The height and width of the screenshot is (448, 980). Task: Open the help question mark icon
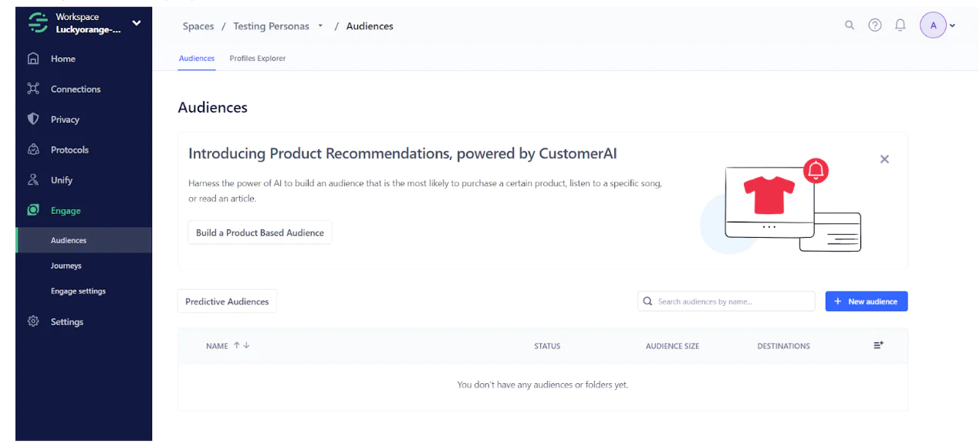pyautogui.click(x=874, y=25)
